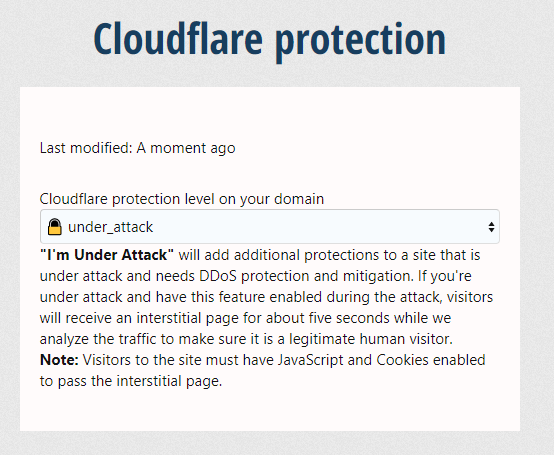Click the word 'protection' in the heading
Screen dimensions: 554x455
click(x=360, y=42)
